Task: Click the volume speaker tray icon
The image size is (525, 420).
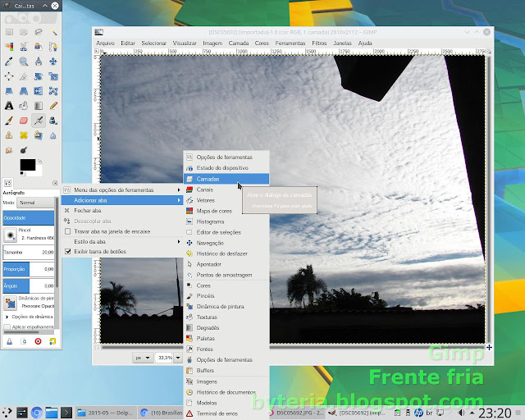Action: [461, 413]
